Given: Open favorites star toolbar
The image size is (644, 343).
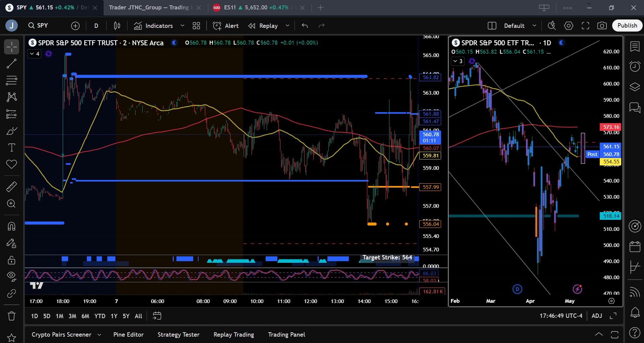Looking at the screenshot, I should click(11, 338).
